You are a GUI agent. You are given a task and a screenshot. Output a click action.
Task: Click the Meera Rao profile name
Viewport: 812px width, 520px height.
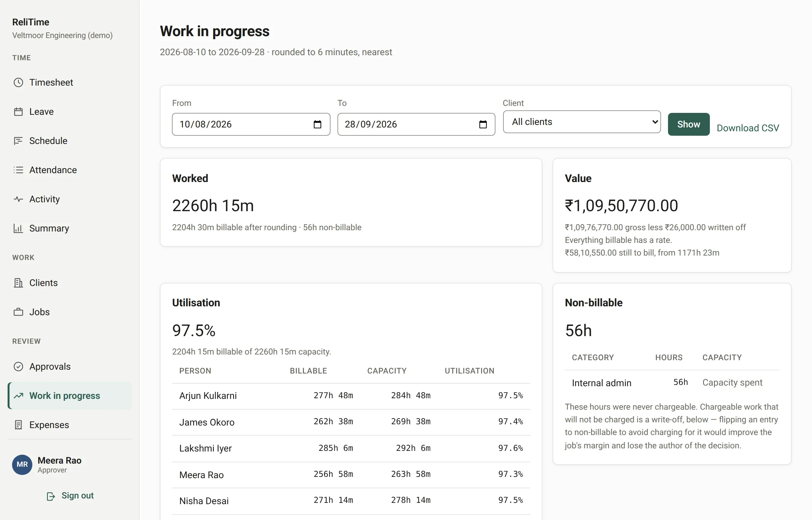tap(59, 460)
